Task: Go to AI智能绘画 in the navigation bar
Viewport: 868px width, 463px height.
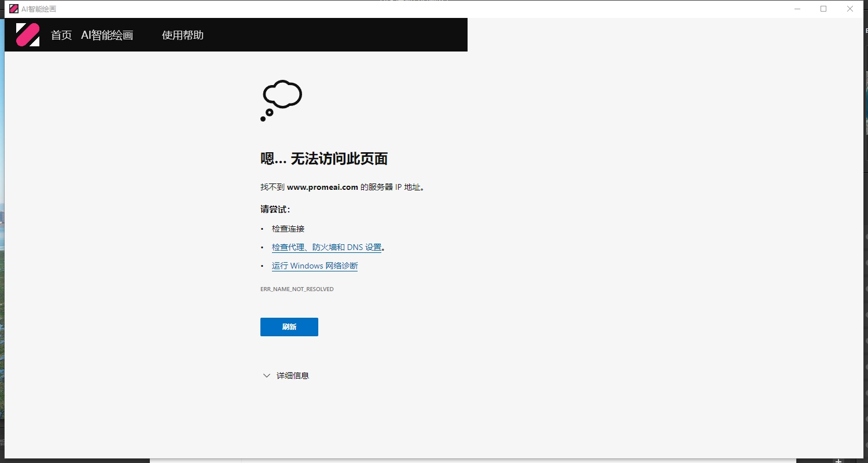Action: [107, 35]
